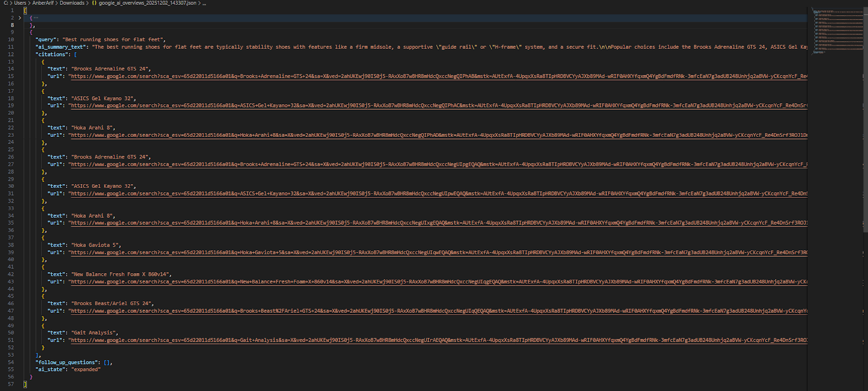Viewport: 868px width, 391px height.
Task: Click the "citations" key on line 12
Action: pos(52,54)
